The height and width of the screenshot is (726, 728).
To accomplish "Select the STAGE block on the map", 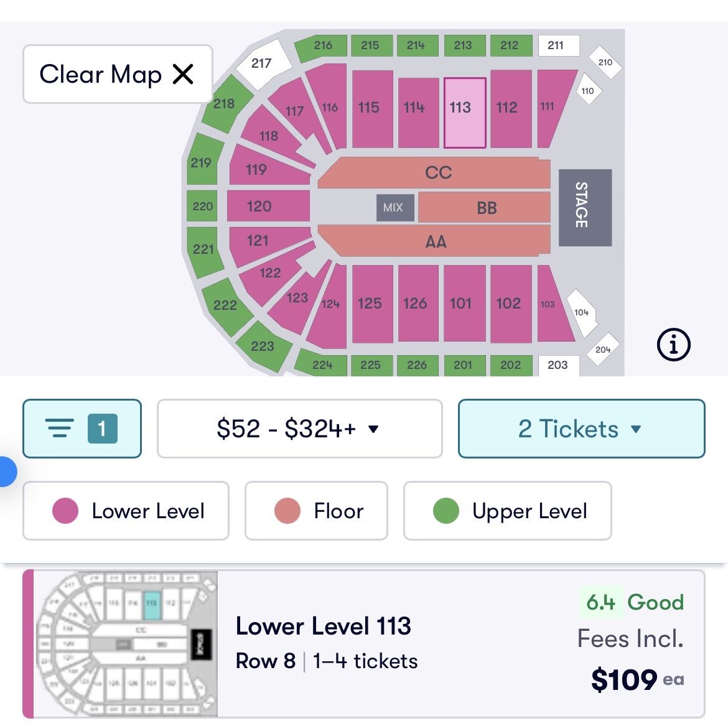I will [x=584, y=207].
